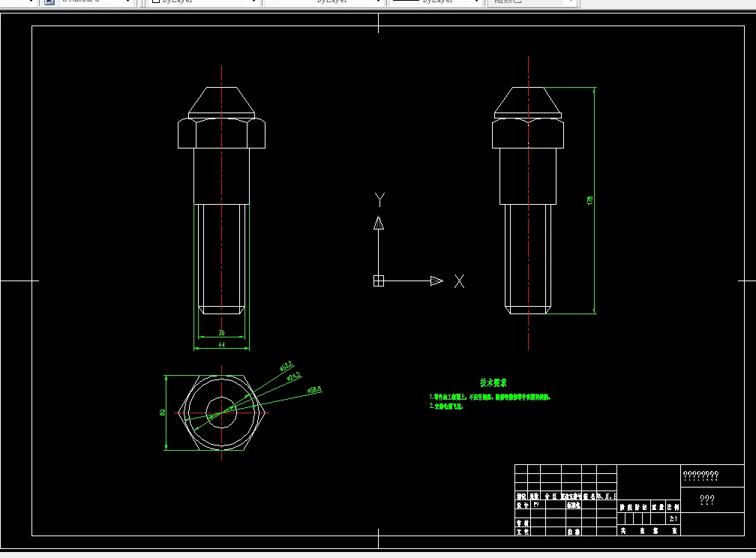
Task: Select the 设计 label in title block
Action: [523, 505]
